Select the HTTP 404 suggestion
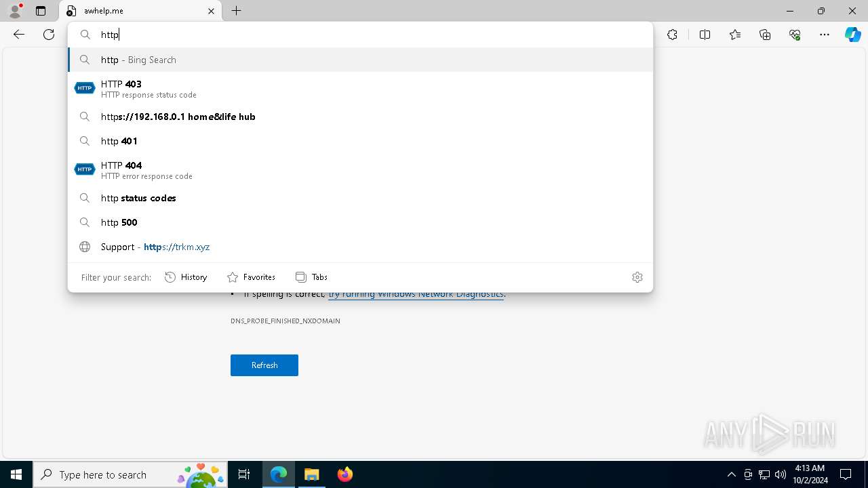868x488 pixels. (361, 170)
